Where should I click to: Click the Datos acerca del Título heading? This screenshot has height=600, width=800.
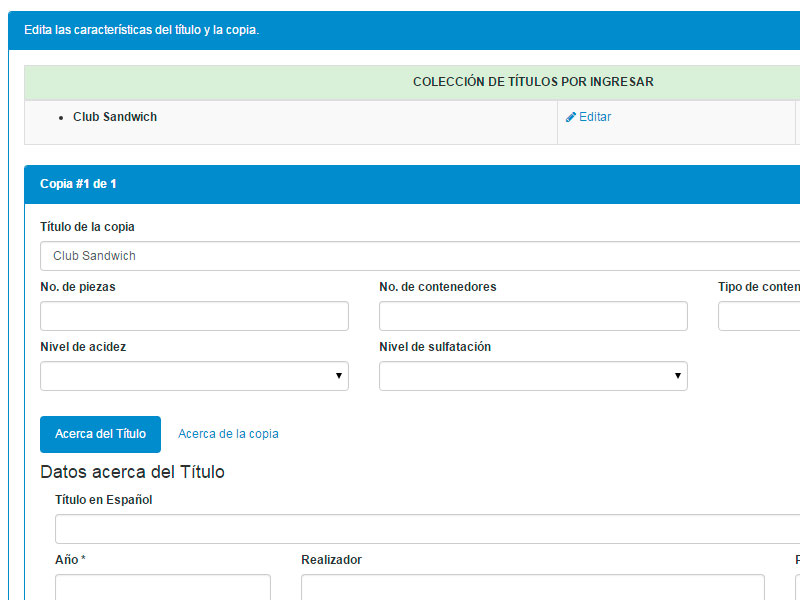click(132, 472)
